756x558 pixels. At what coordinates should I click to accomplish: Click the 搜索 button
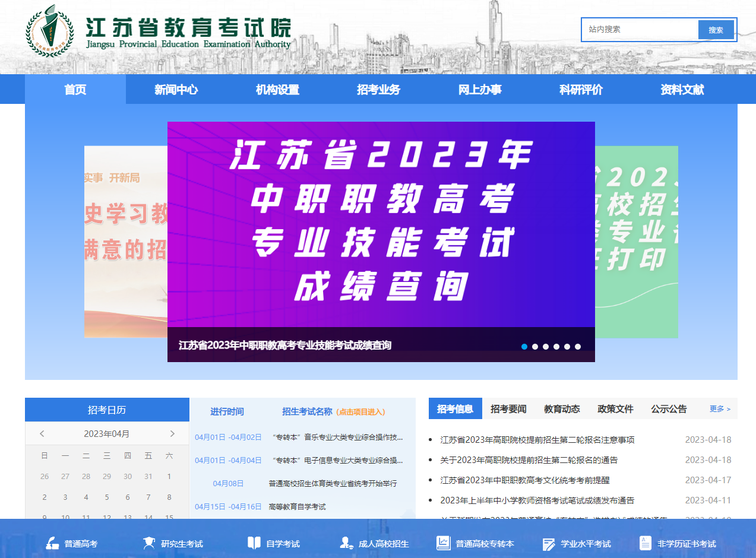(716, 30)
